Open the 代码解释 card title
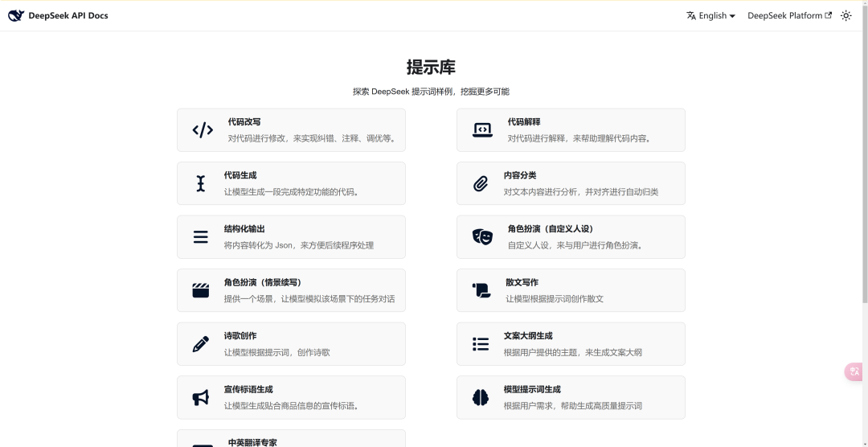868x447 pixels. coord(524,122)
